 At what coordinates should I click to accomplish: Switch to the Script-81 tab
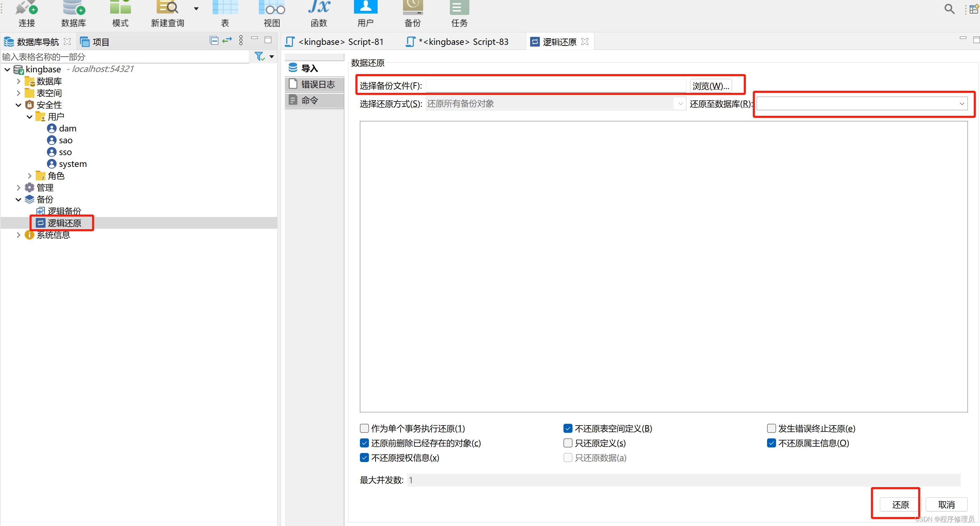[335, 41]
